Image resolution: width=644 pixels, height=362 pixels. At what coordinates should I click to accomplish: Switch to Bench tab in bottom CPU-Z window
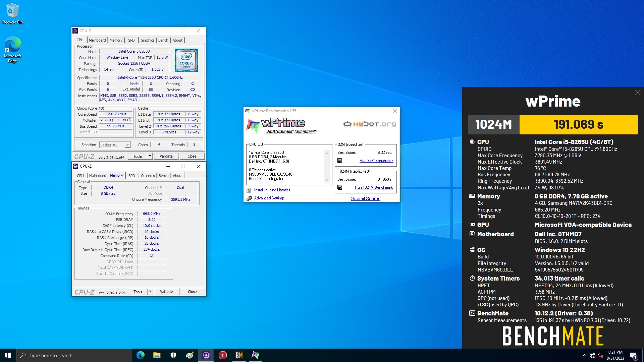(163, 176)
